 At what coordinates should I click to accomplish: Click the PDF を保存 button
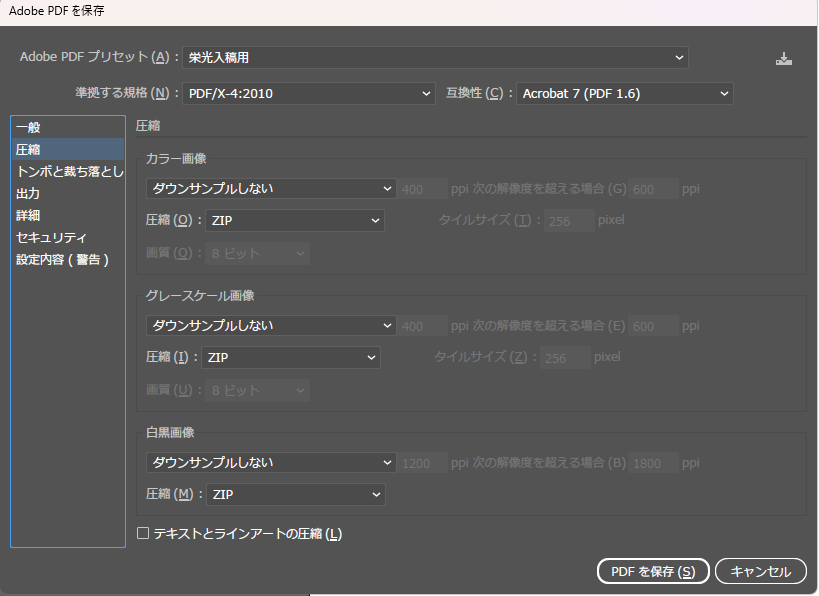(x=653, y=571)
